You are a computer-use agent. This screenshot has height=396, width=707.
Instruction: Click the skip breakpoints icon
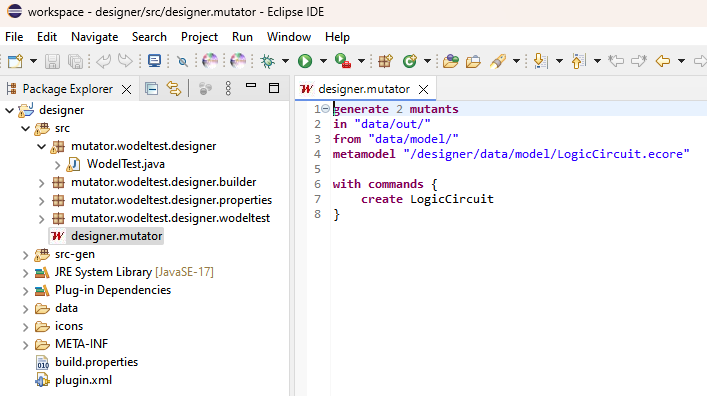[x=183, y=61]
